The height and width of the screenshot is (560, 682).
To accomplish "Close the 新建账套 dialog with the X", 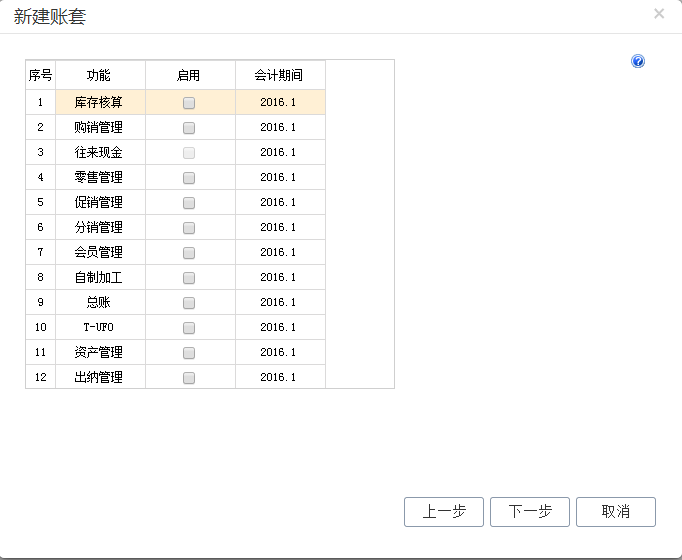I will pyautogui.click(x=659, y=14).
